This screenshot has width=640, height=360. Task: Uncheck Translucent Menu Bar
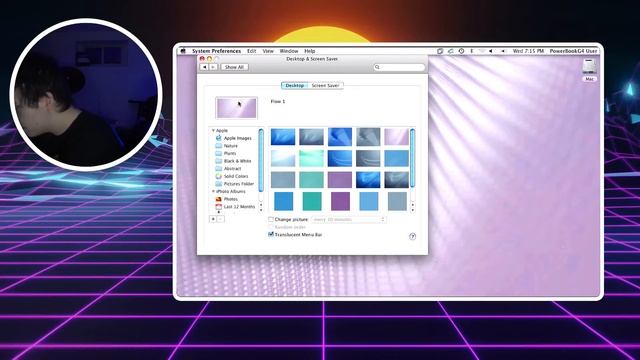[271, 234]
